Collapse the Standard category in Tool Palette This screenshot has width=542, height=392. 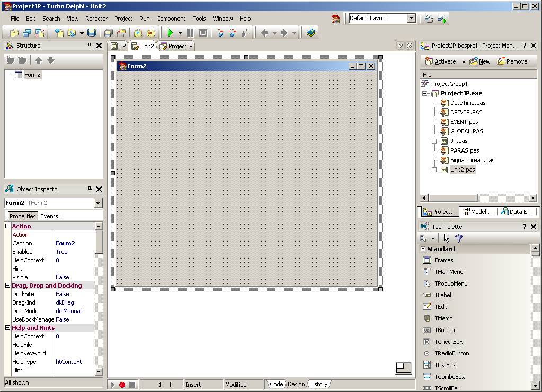click(x=423, y=249)
